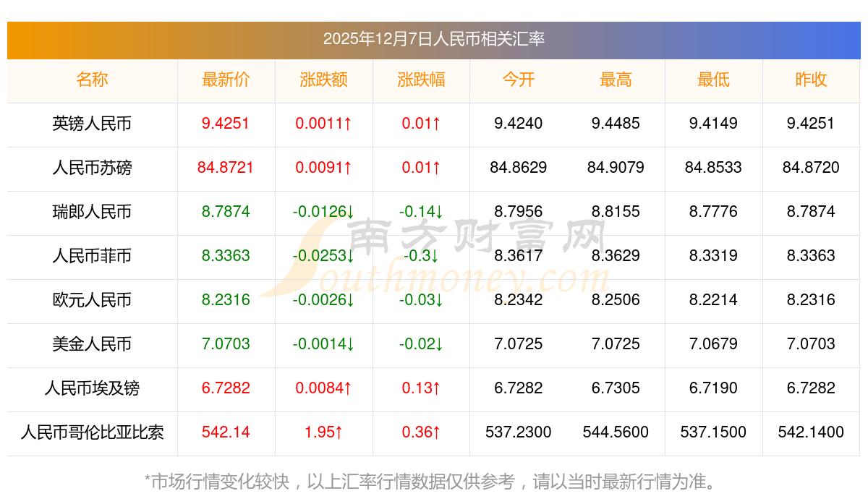This screenshot has width=868, height=504.
Task: Select the opening value 8.3617
Action: pos(519,256)
